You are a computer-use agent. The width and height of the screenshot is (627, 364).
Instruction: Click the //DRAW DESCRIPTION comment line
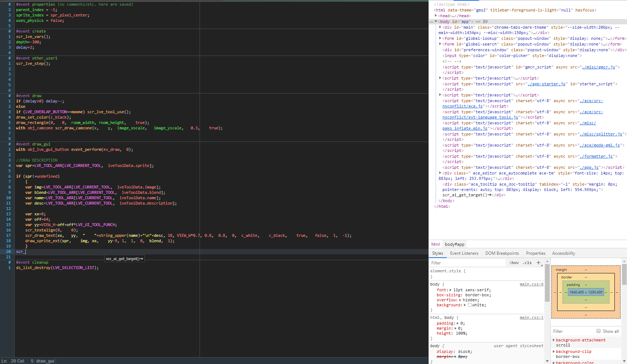tap(37, 160)
